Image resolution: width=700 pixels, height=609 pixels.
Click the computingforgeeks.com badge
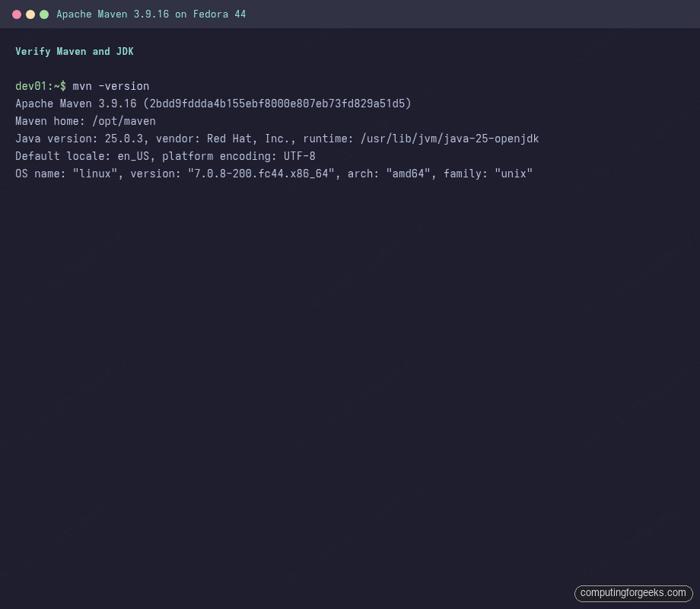tap(634, 593)
